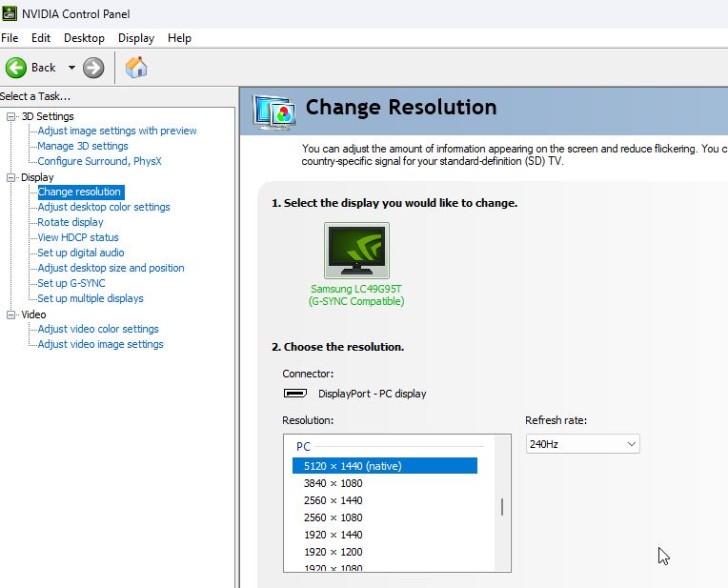Open Adjust desktop color settings
Viewport: 728px width, 588px height.
click(104, 207)
